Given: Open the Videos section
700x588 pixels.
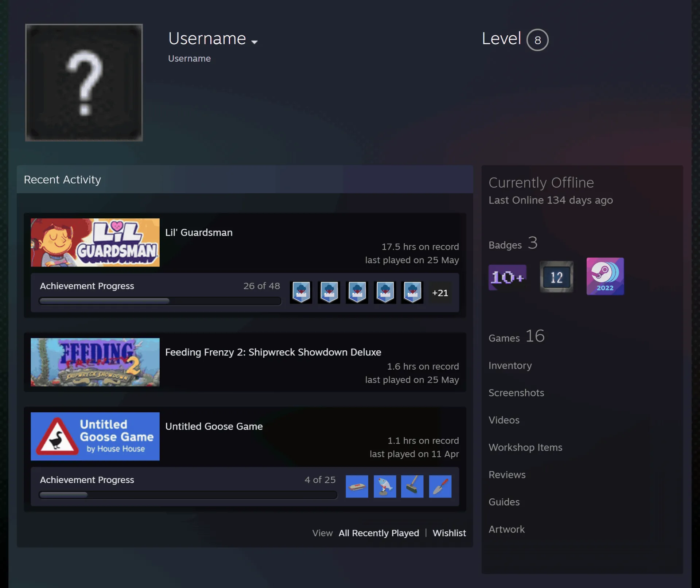Looking at the screenshot, I should coord(504,420).
